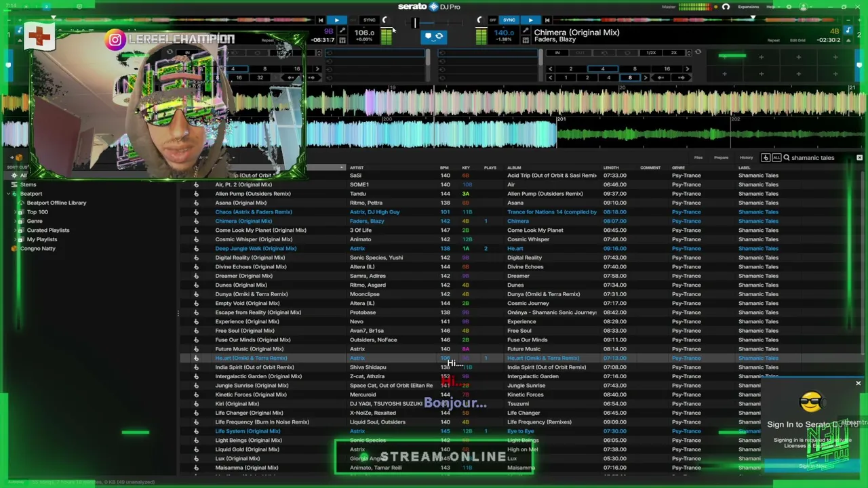Play the Chimera track on right deck

(530, 20)
